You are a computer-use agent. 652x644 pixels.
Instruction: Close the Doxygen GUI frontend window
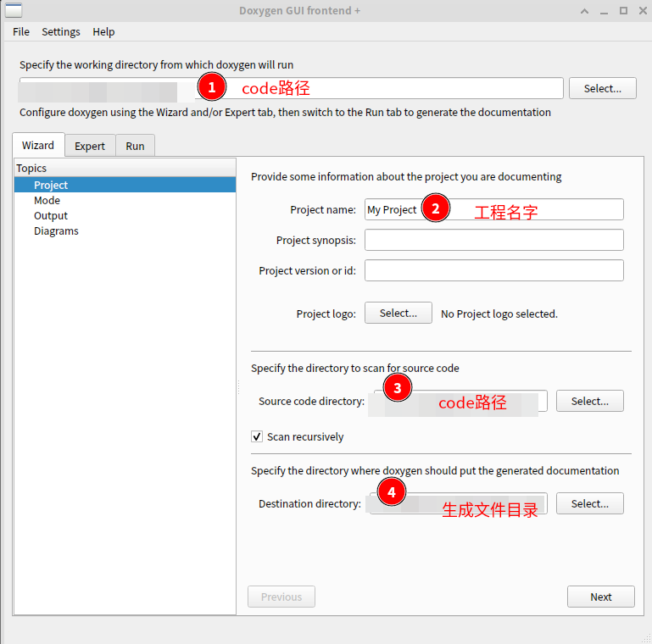click(643, 11)
